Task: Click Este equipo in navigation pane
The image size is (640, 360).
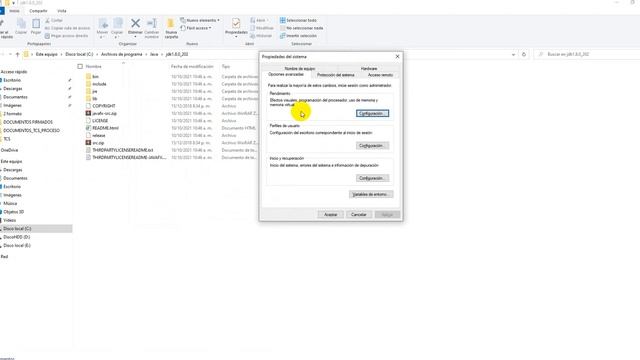Action: [x=11, y=162]
